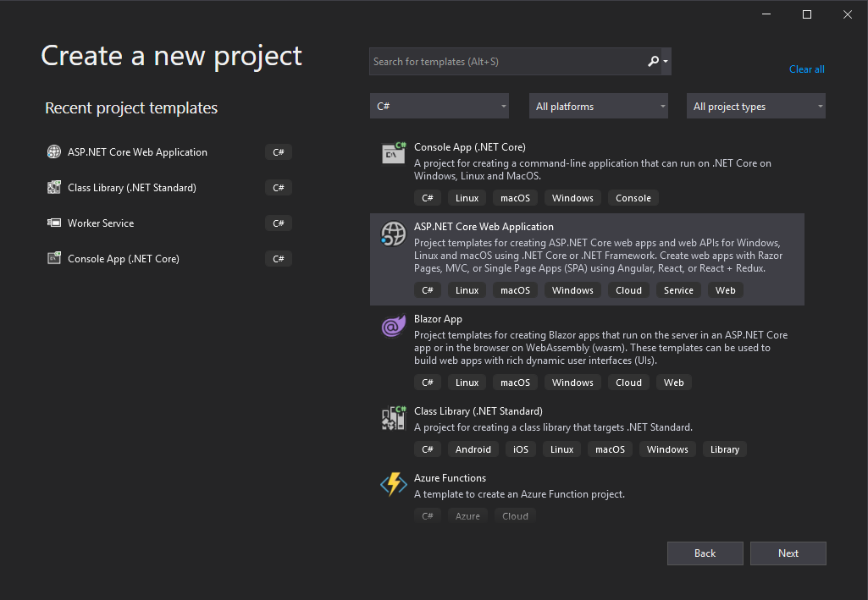868x600 pixels.
Task: Click the ASP.NET Core Web Application globe icon
Action: tap(393, 233)
